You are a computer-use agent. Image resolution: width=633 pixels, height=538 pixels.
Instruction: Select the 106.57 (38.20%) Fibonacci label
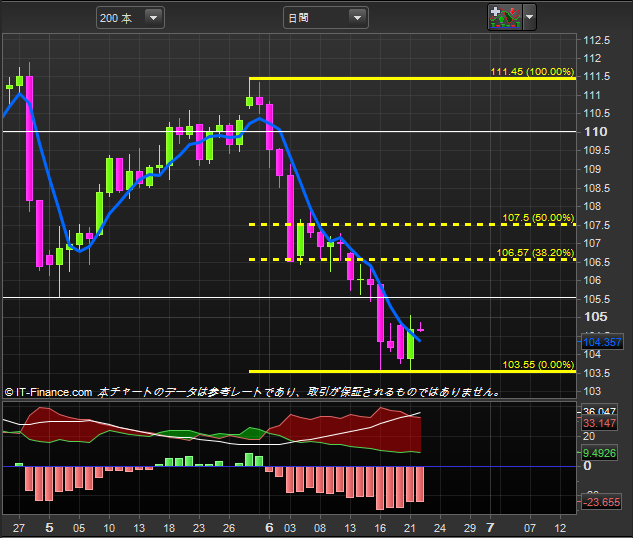(535, 253)
